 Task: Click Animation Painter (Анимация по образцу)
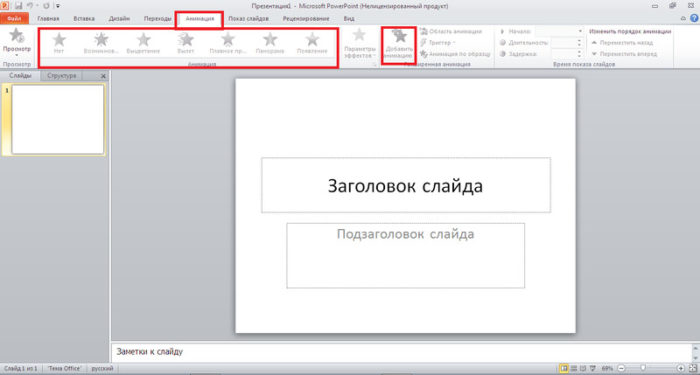click(455, 54)
